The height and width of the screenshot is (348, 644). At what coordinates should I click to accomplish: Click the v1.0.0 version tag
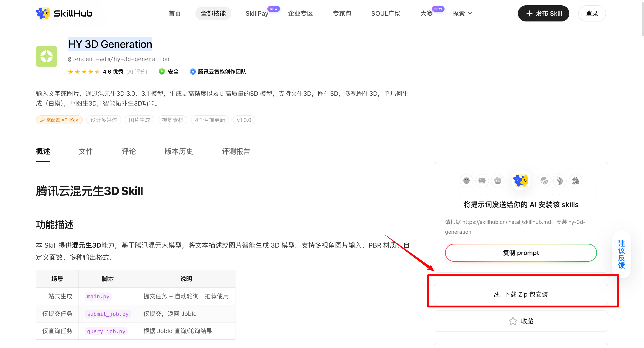coord(244,120)
